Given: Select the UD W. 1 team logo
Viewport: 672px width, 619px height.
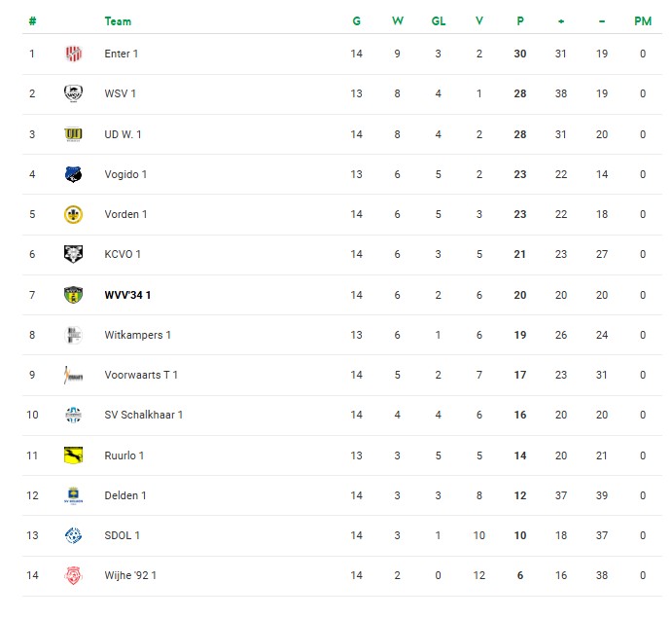Looking at the screenshot, I should 73,134.
